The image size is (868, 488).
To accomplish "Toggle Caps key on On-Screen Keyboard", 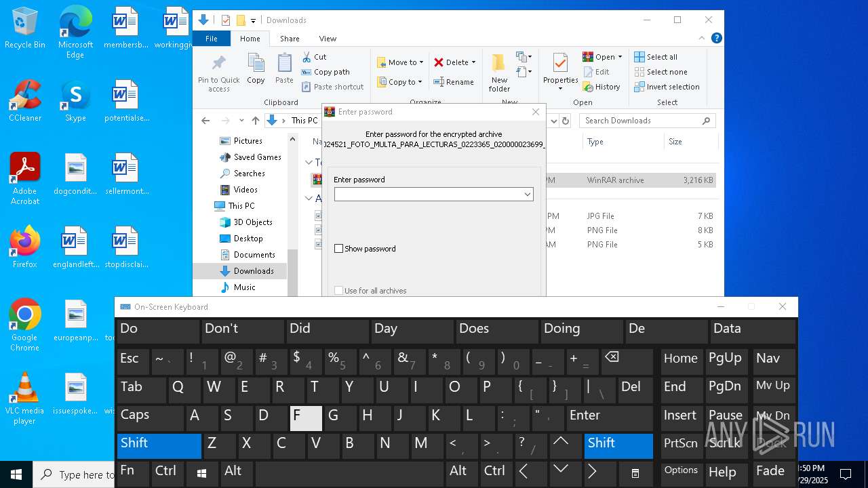I will coord(149,418).
